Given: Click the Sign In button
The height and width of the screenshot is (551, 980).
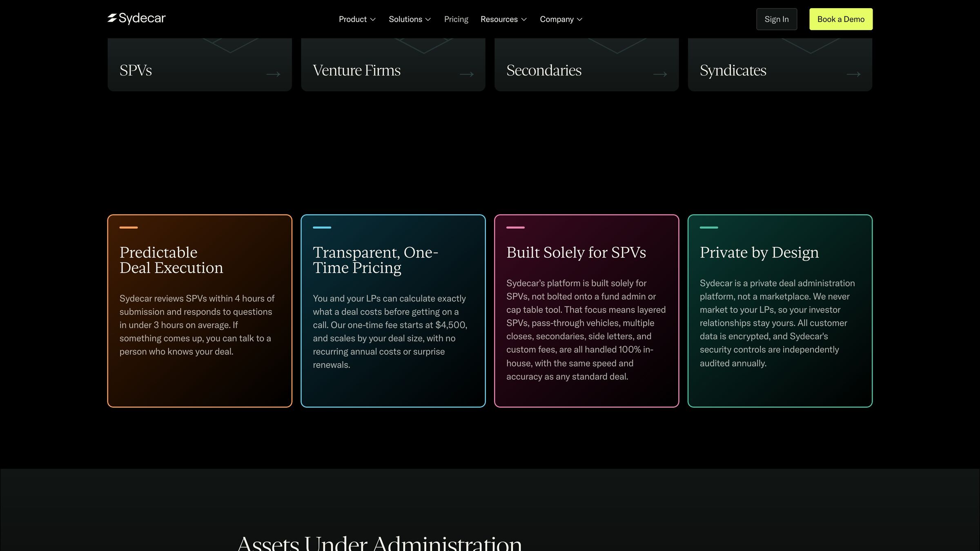Looking at the screenshot, I should [x=777, y=19].
